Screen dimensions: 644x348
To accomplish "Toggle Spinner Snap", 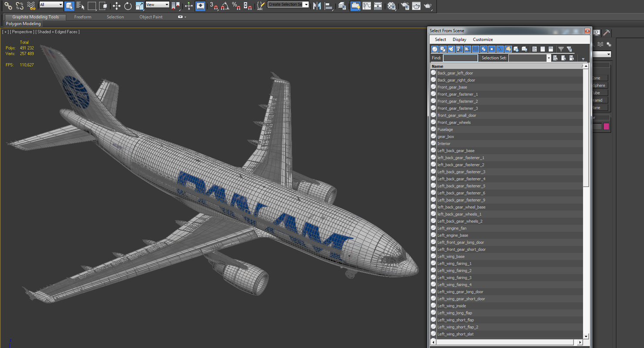I will 247,6.
